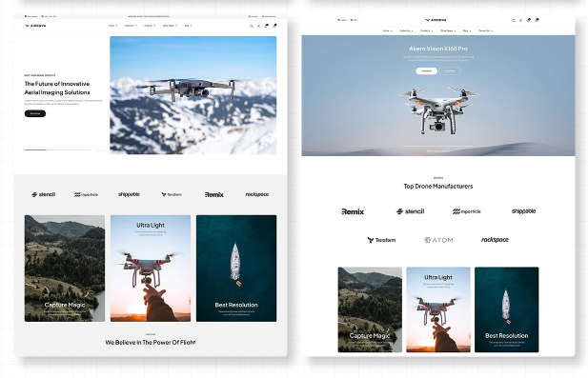Screen dimensions: 588x378
Task: Open the Capture Magic card on left page
Action: [x=65, y=269]
